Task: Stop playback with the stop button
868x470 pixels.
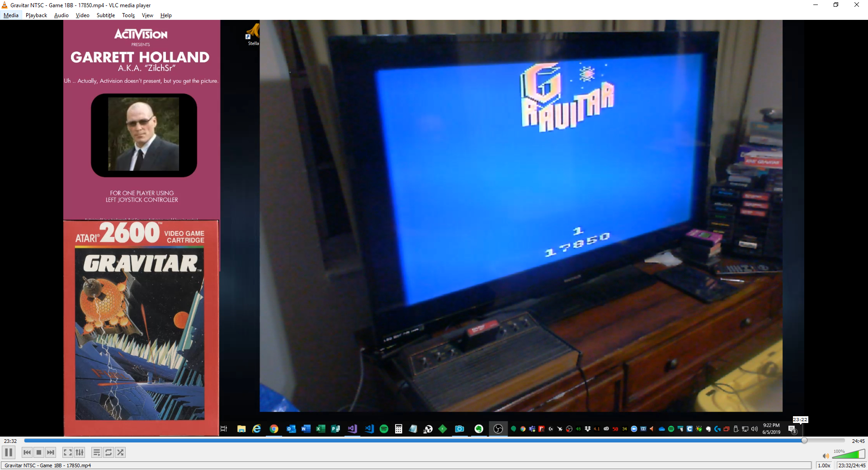Action: click(39, 452)
